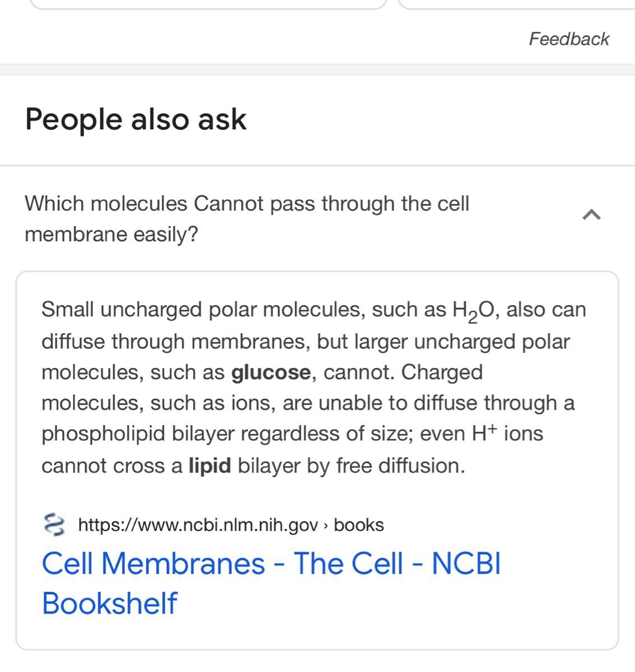
Task: Click the H2O formula in the snippet
Action: [473, 310]
